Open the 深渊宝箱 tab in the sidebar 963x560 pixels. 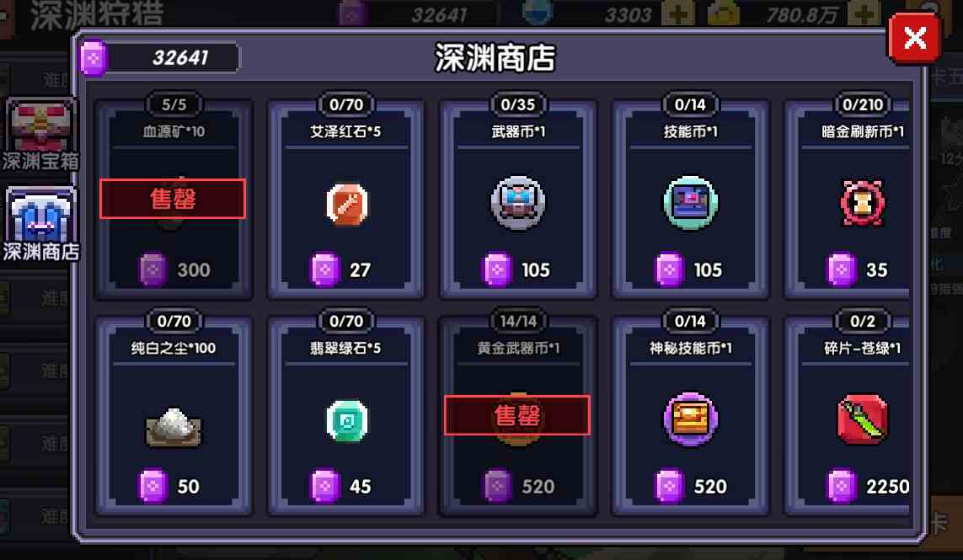tap(40, 134)
